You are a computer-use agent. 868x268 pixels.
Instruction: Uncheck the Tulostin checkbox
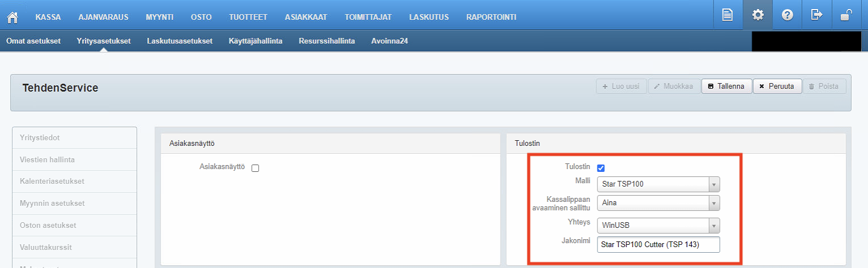(x=601, y=168)
